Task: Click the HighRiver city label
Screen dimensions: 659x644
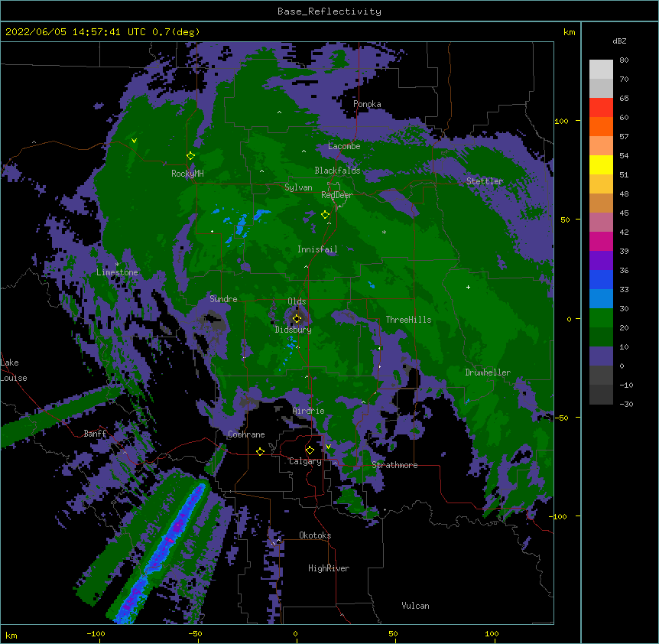Action: (329, 568)
